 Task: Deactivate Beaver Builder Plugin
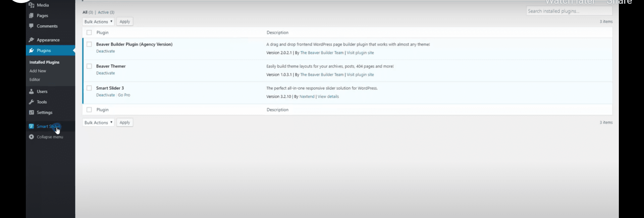coord(106,51)
